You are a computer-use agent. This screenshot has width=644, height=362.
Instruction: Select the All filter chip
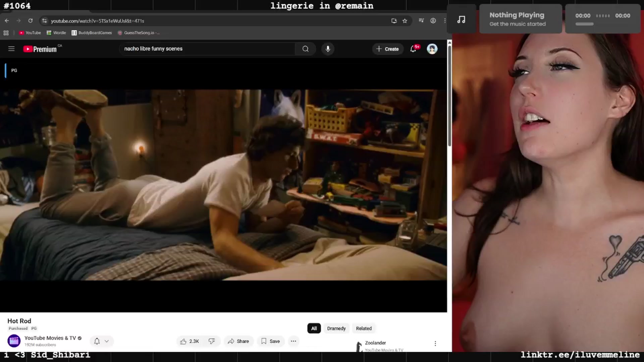pyautogui.click(x=314, y=328)
